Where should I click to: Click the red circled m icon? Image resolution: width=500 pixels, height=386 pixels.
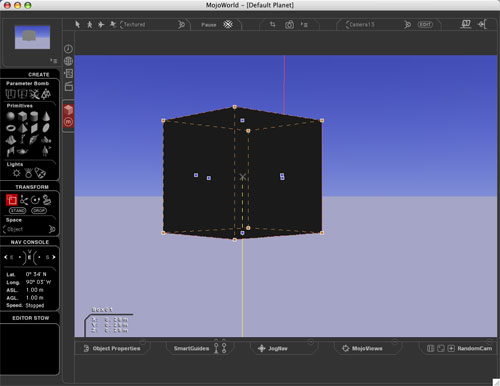click(x=68, y=122)
